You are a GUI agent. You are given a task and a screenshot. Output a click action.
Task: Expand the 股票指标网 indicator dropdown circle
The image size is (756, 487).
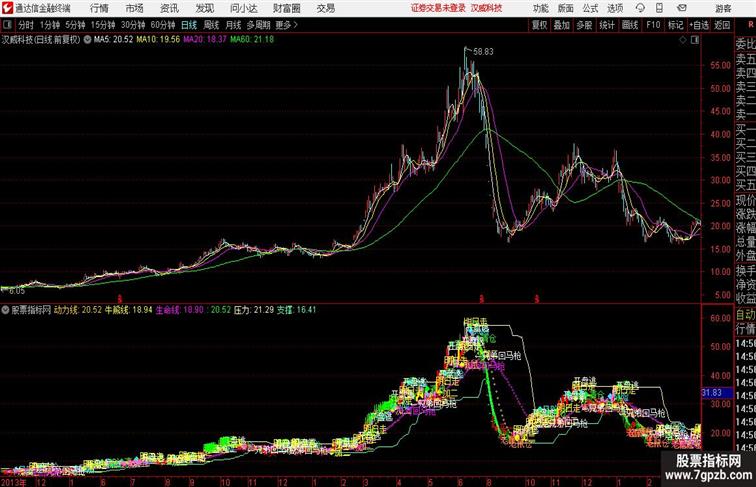click(x=5, y=310)
